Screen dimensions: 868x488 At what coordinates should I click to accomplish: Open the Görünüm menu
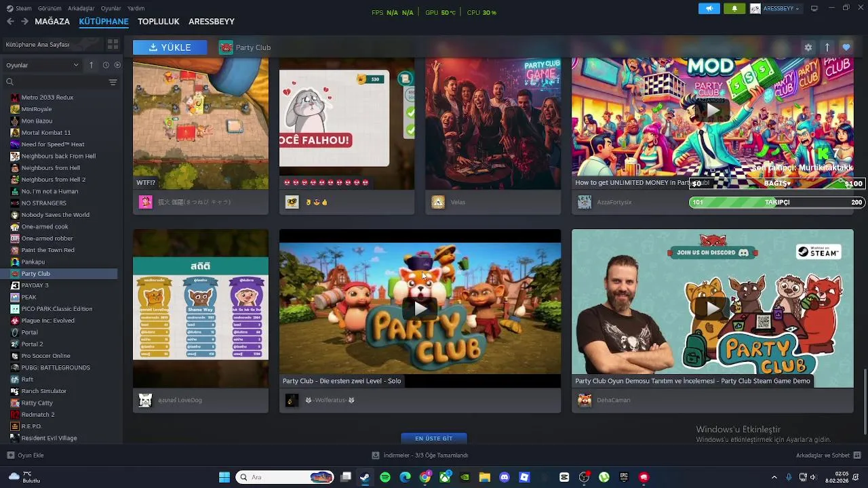[50, 8]
